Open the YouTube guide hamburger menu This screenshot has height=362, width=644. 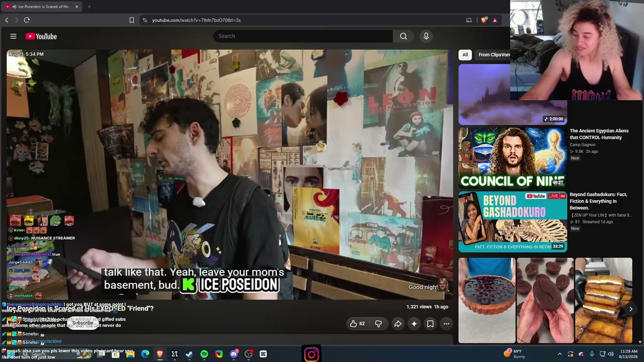pyautogui.click(x=14, y=36)
